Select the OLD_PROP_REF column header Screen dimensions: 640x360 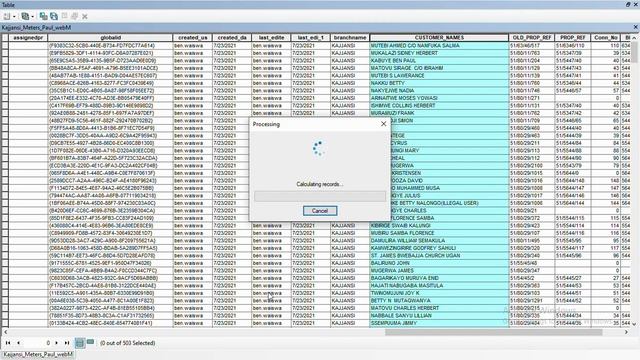(x=532, y=38)
